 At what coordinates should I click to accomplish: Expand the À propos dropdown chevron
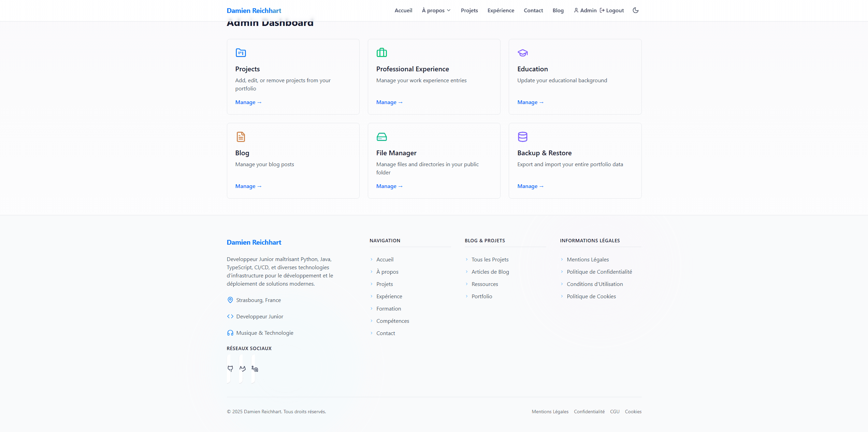coord(449,10)
